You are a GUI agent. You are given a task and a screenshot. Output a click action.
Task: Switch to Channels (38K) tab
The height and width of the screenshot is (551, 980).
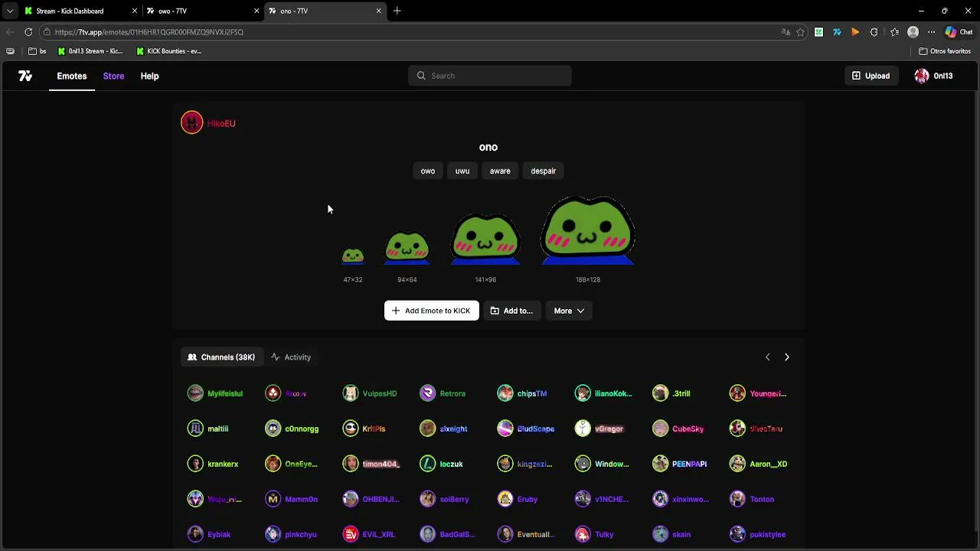pyautogui.click(x=221, y=357)
